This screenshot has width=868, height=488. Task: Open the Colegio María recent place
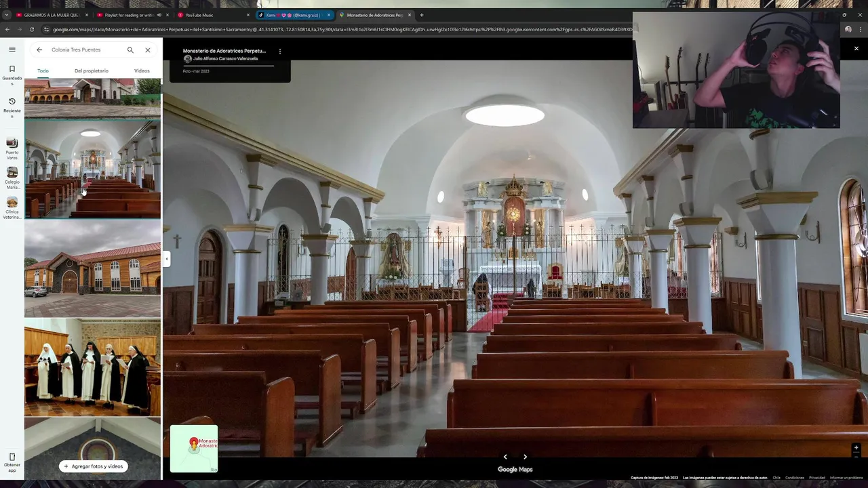click(12, 178)
